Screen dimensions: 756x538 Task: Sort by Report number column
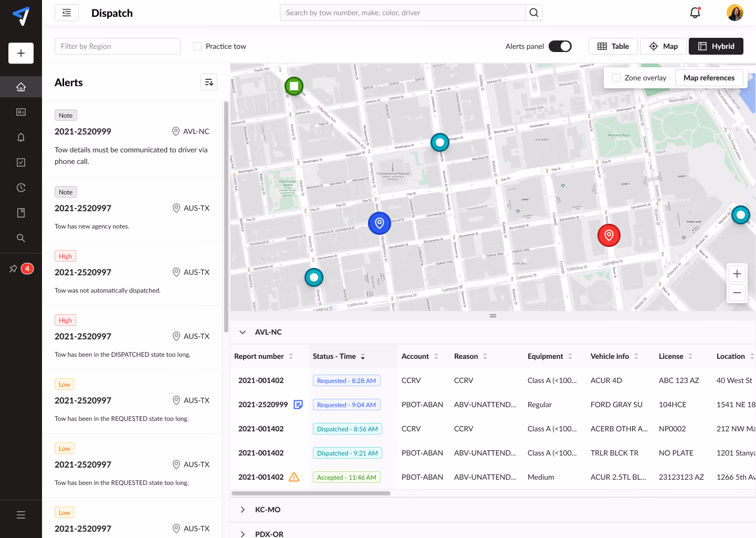(291, 356)
